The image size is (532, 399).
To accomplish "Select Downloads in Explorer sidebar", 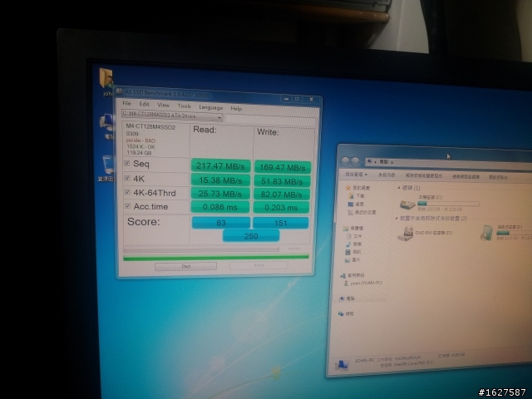I will tap(357, 196).
